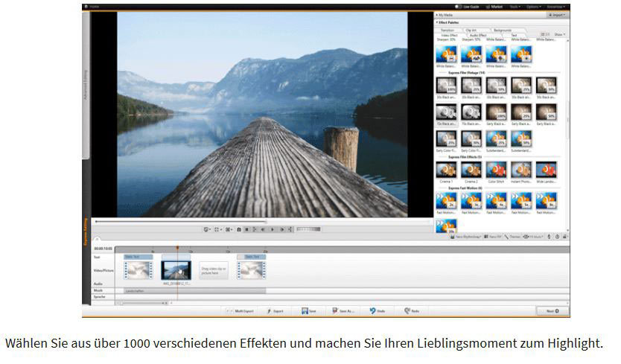
Task: Apply the Cinema 1 film effect
Action: (446, 170)
